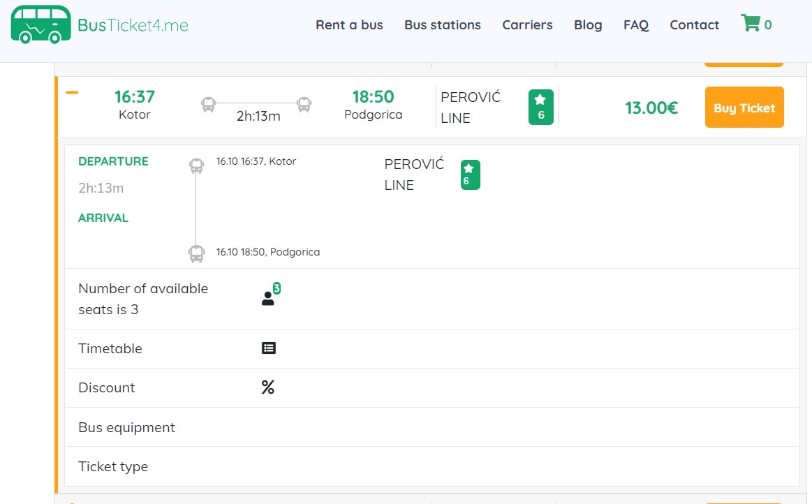Open the Discount percent icon
The image size is (812, 504).
(x=267, y=387)
